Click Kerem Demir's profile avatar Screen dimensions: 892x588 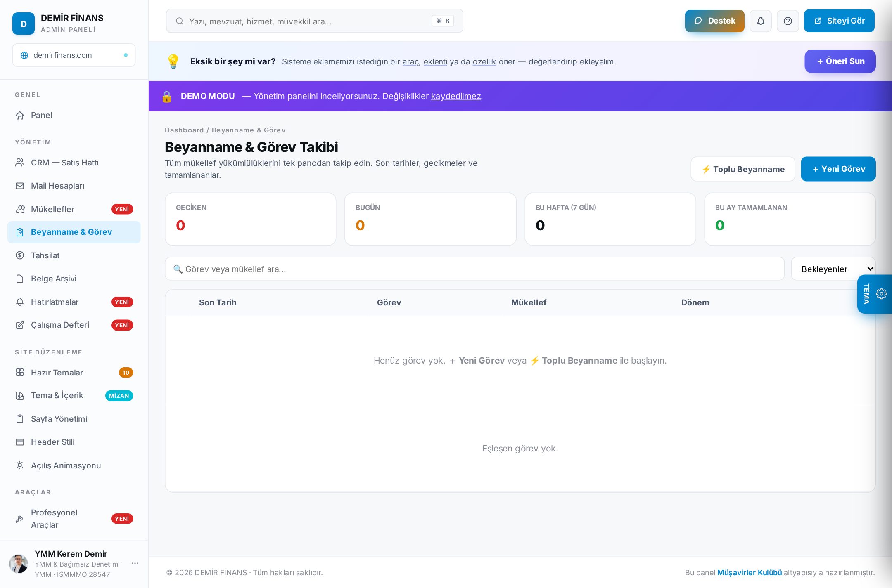[x=19, y=564]
